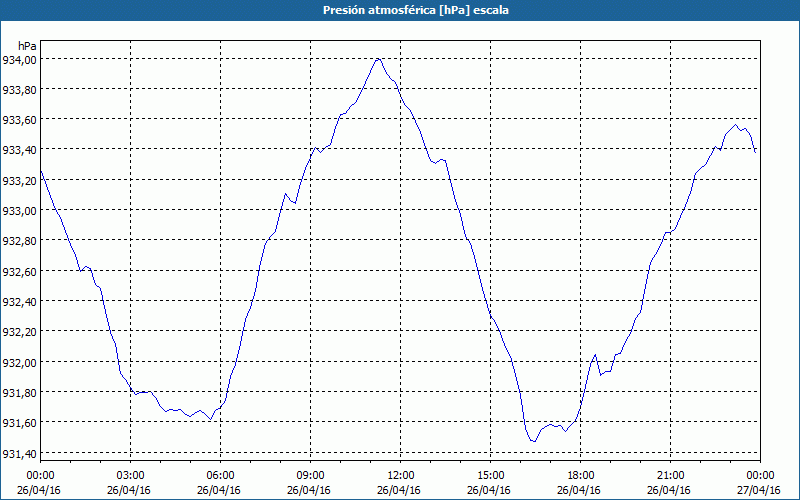Select the 18:00 time label
Screen dimensions: 800x500
pyautogui.click(x=580, y=475)
